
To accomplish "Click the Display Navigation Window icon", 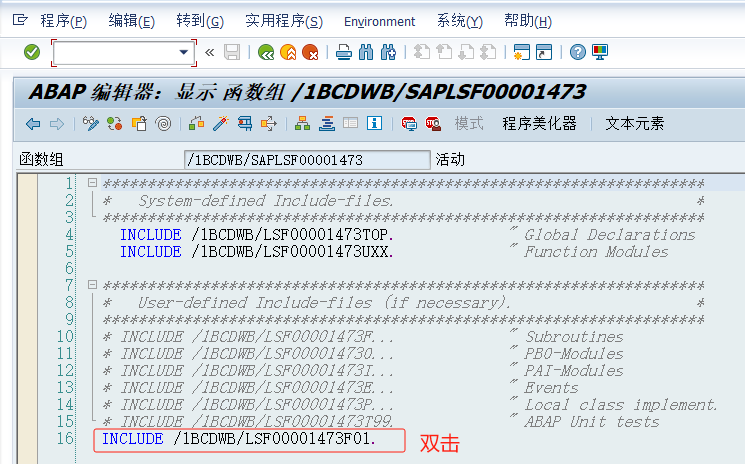I will pyautogui.click(x=326, y=123).
